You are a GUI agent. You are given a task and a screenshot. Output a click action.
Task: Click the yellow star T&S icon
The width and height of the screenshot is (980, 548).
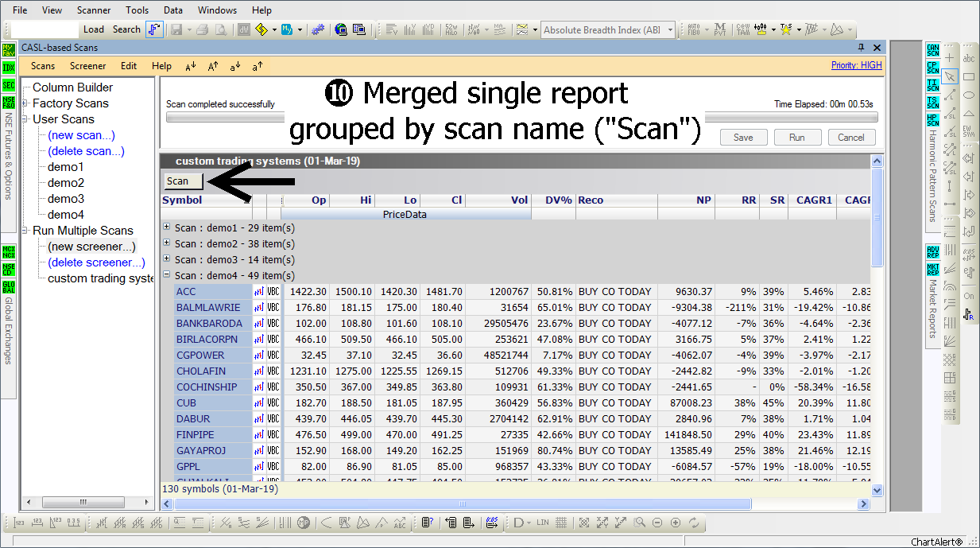(787, 29)
